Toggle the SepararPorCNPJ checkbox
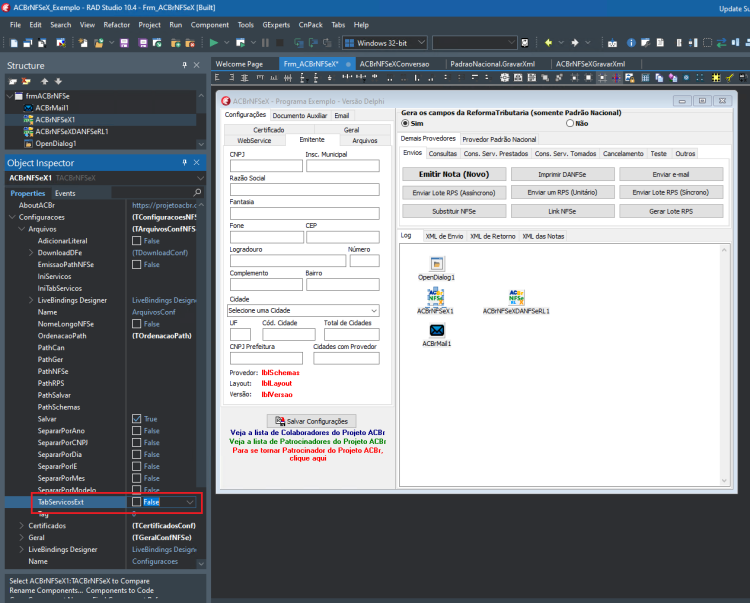The height and width of the screenshot is (603, 750). point(136,443)
